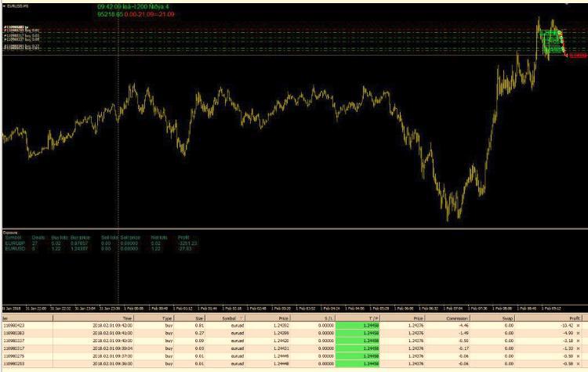Close order 110980253 using its row X icon
This screenshot has height=372, width=588.
click(x=579, y=364)
